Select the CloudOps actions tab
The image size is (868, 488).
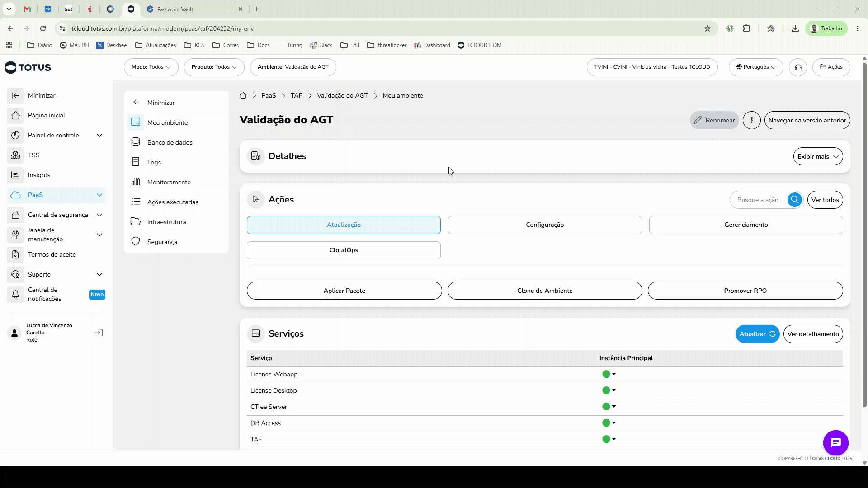[344, 250]
